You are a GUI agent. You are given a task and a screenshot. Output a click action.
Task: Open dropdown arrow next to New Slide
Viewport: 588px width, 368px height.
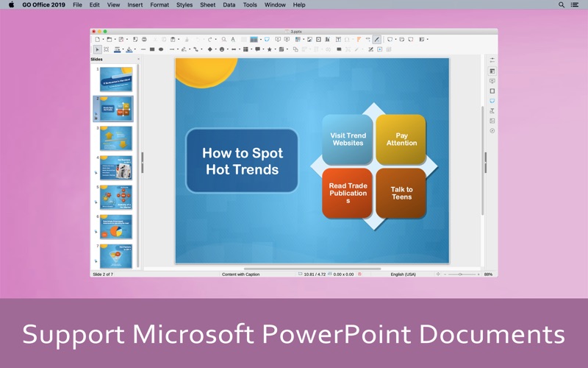click(x=395, y=40)
